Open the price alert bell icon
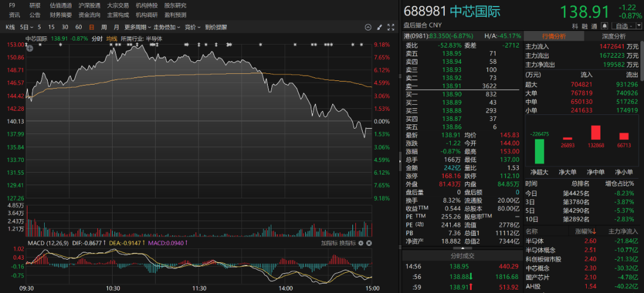The image size is (644, 293). click(604, 26)
